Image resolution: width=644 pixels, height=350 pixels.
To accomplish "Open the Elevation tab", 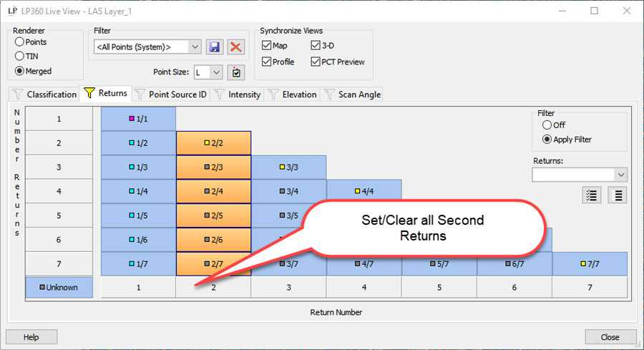I will tap(293, 94).
